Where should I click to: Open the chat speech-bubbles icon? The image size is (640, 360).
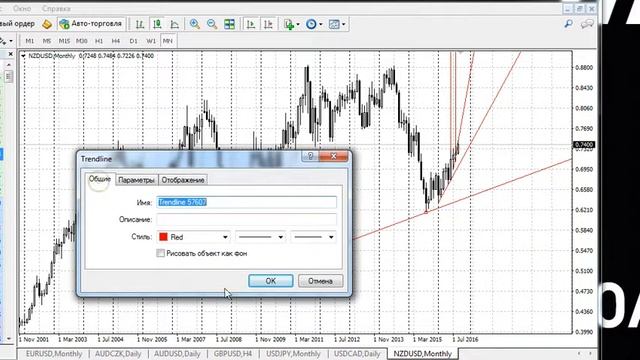(587, 24)
